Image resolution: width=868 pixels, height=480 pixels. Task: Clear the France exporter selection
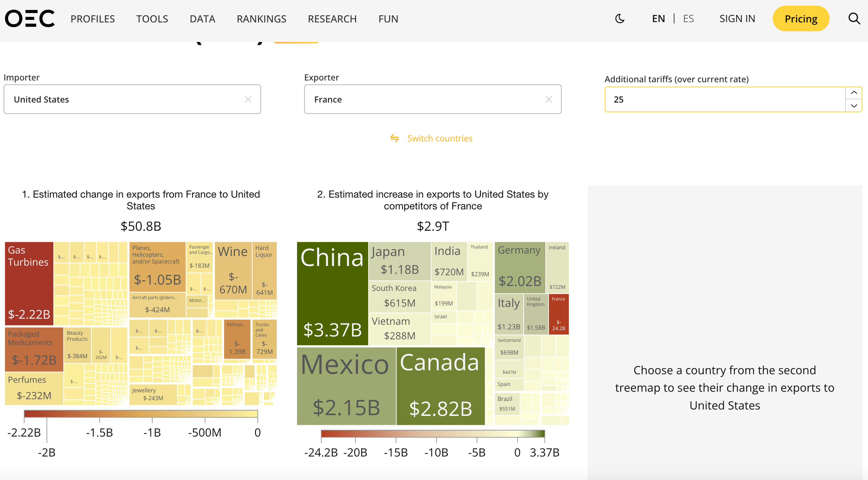(x=549, y=99)
